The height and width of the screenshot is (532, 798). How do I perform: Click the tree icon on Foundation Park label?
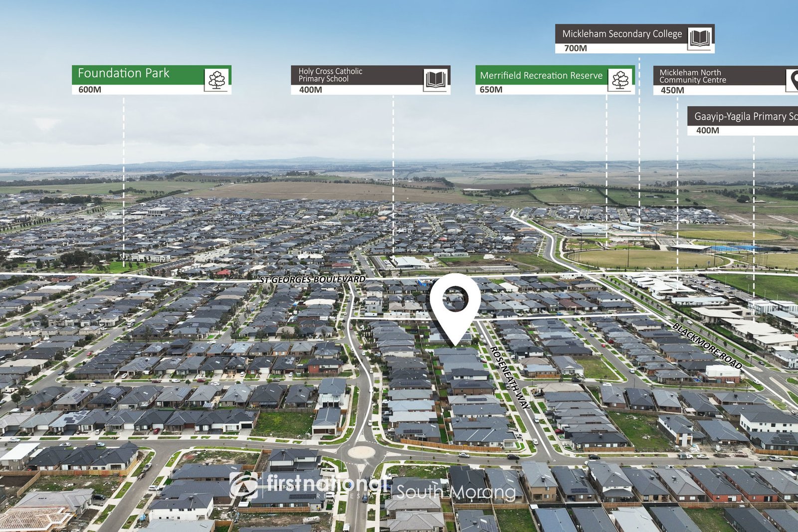coord(217,79)
